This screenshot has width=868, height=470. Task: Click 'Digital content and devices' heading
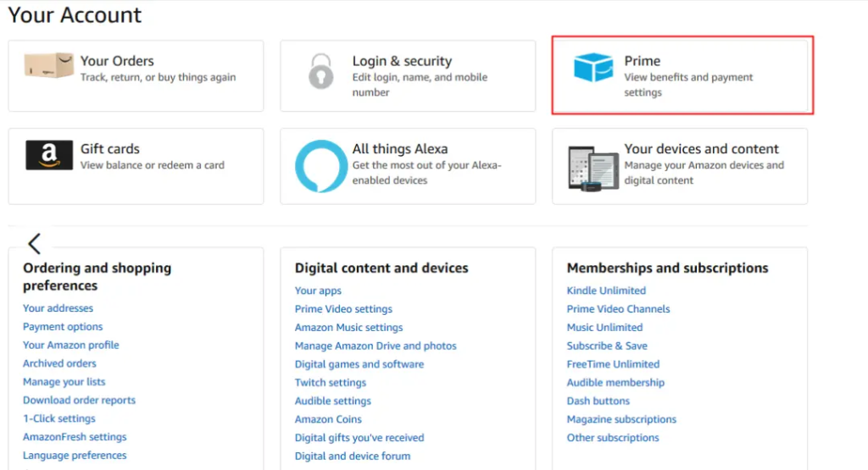click(381, 268)
